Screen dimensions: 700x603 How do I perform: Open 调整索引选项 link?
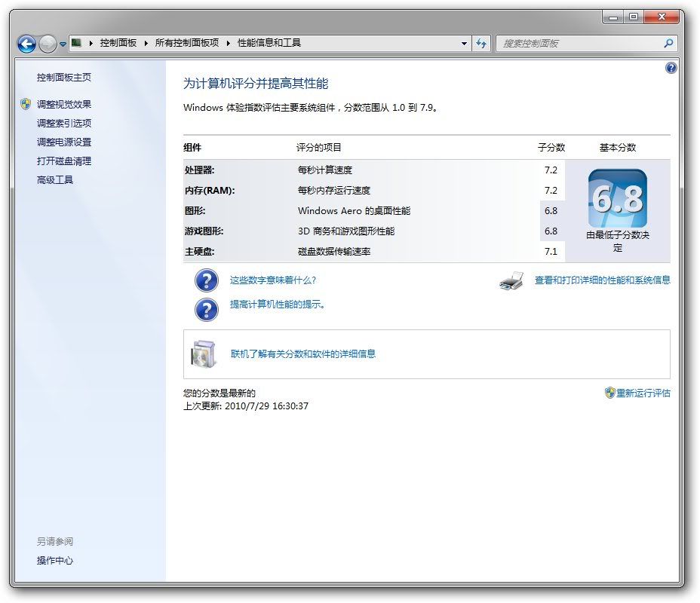64,123
